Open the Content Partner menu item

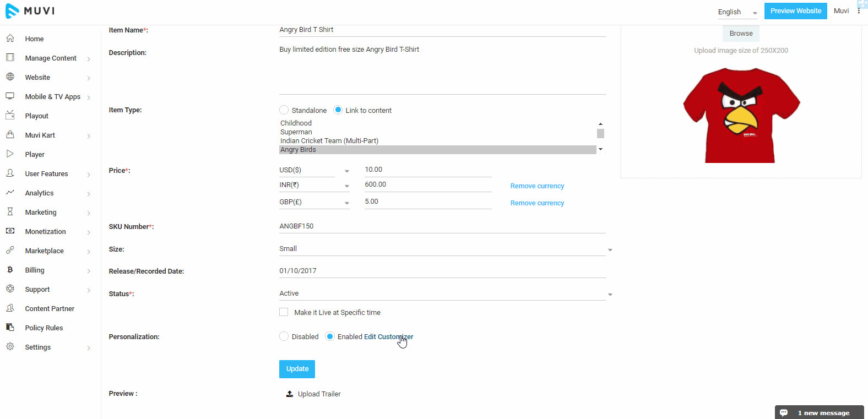pyautogui.click(x=50, y=309)
